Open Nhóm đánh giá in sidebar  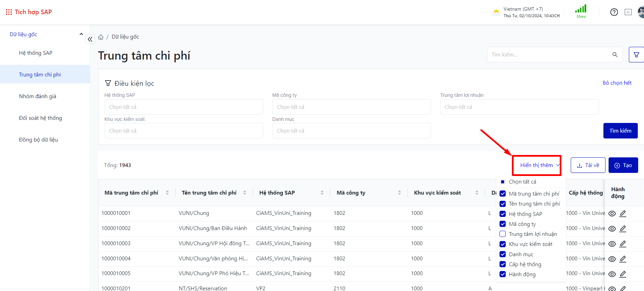[x=37, y=96]
